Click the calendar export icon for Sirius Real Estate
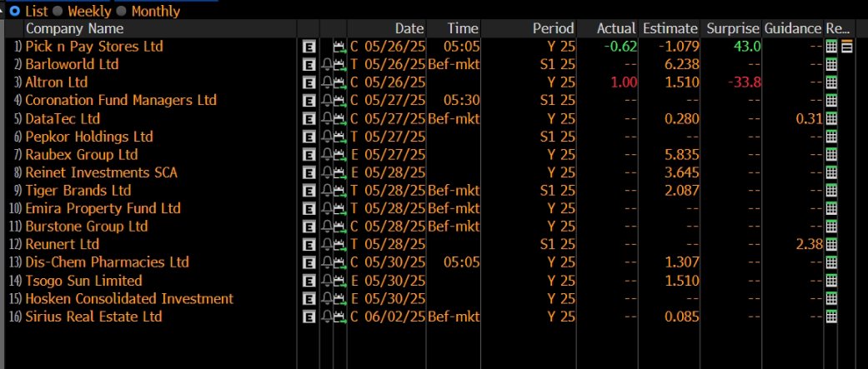This screenshot has width=868, height=369. click(x=339, y=317)
